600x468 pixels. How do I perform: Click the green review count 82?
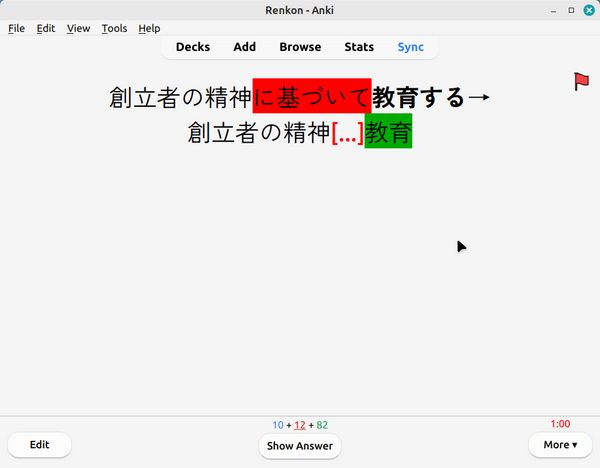[322, 425]
